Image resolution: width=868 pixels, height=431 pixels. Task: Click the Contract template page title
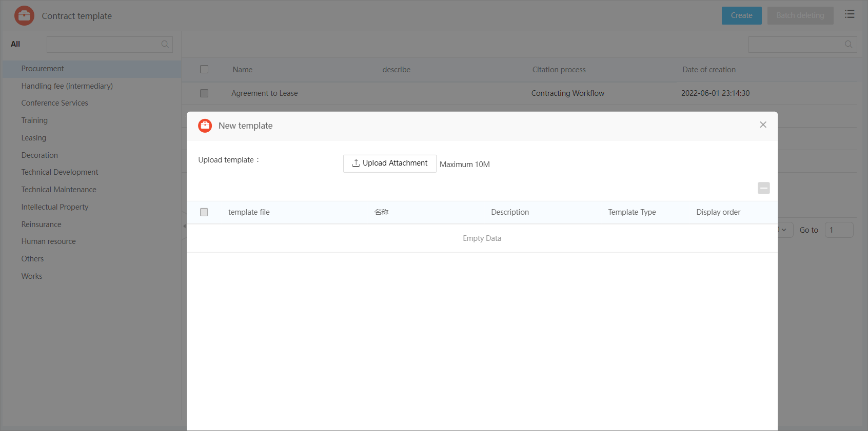click(x=77, y=16)
